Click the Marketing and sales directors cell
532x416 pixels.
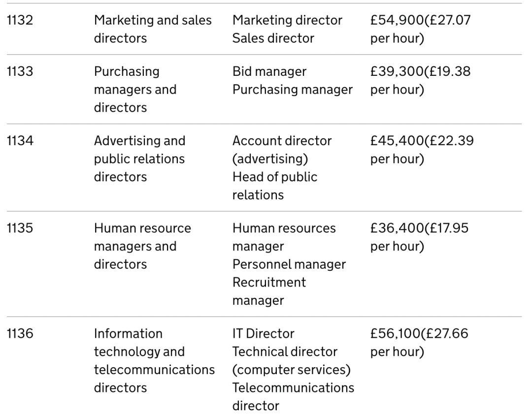[x=153, y=29]
